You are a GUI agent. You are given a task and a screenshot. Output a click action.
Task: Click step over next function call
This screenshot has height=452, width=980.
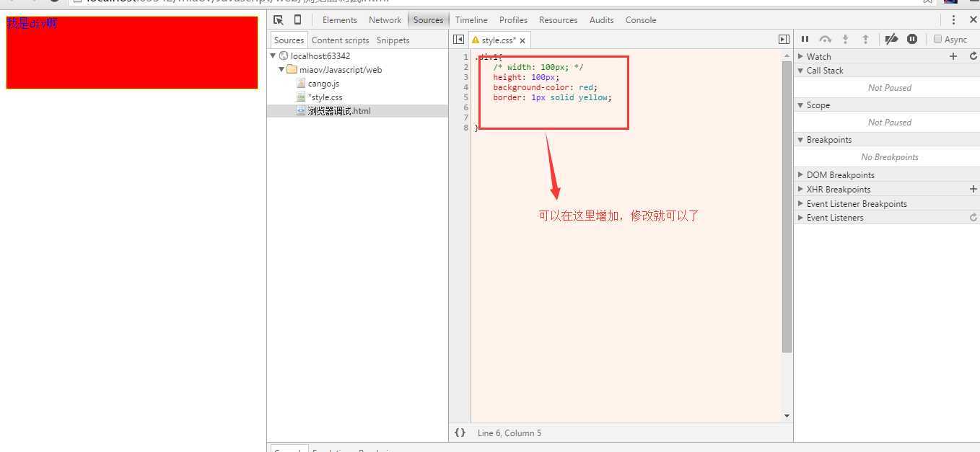[826, 39]
